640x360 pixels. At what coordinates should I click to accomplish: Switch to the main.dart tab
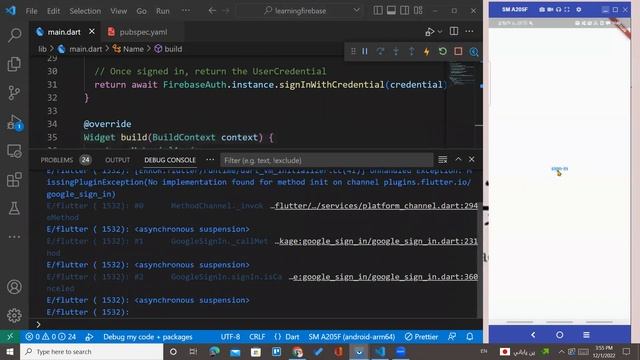pos(64,32)
